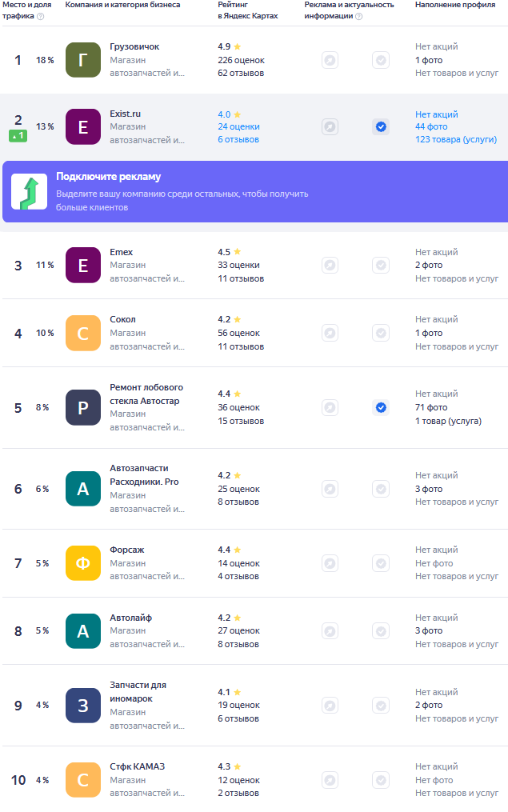Viewport: 508px width, 812px height.
Task: Click the Грузовичок company avatar icon
Action: [83, 60]
